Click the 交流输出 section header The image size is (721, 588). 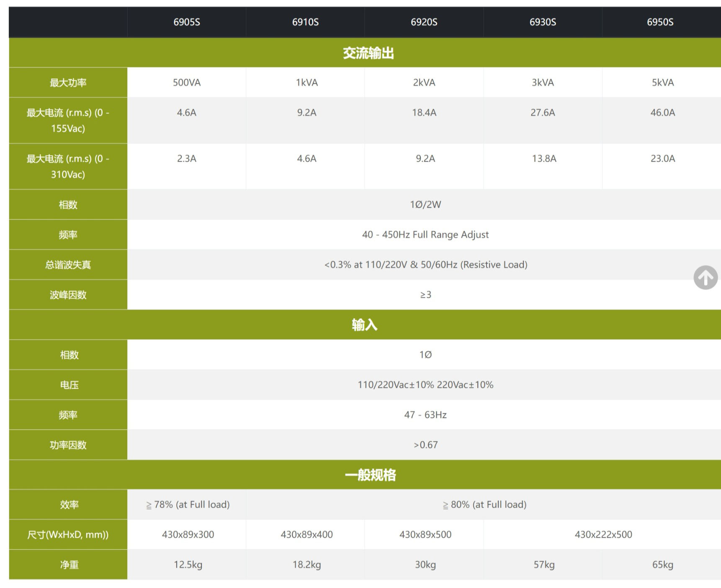[x=368, y=53]
